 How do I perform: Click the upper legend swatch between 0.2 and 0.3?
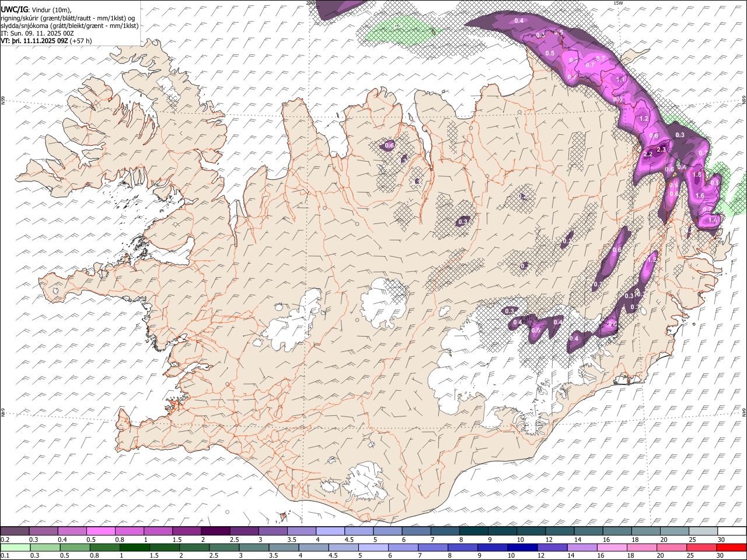point(15,531)
